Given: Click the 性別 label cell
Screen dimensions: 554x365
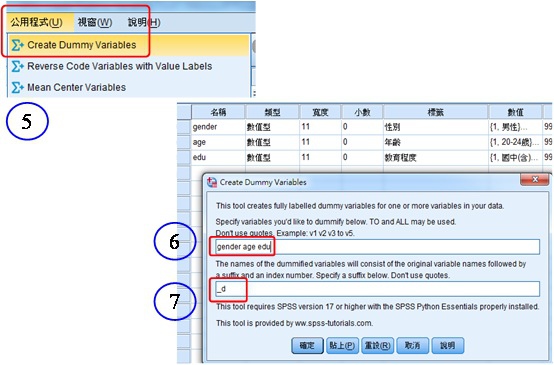Looking at the screenshot, I should (x=435, y=127).
